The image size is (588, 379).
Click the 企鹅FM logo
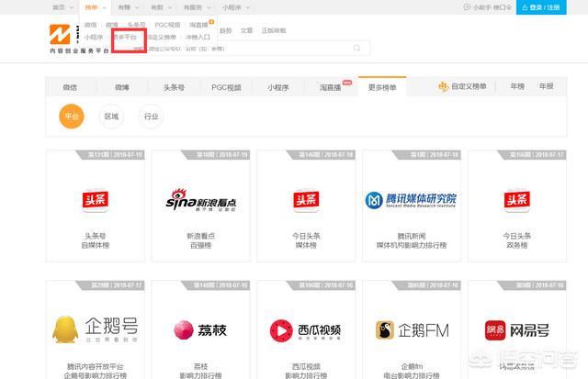(x=412, y=330)
